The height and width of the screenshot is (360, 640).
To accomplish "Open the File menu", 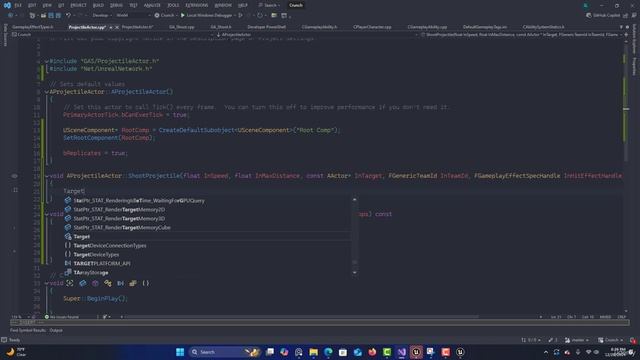I will tap(18, 5).
